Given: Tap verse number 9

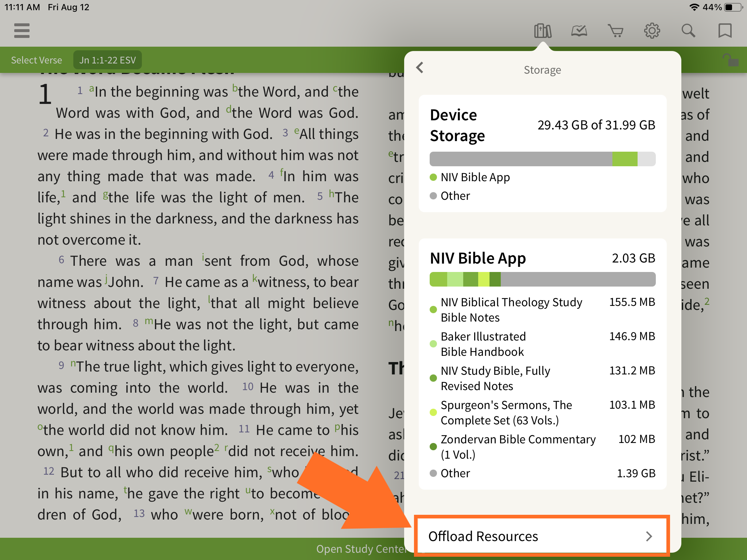Looking at the screenshot, I should [x=61, y=366].
